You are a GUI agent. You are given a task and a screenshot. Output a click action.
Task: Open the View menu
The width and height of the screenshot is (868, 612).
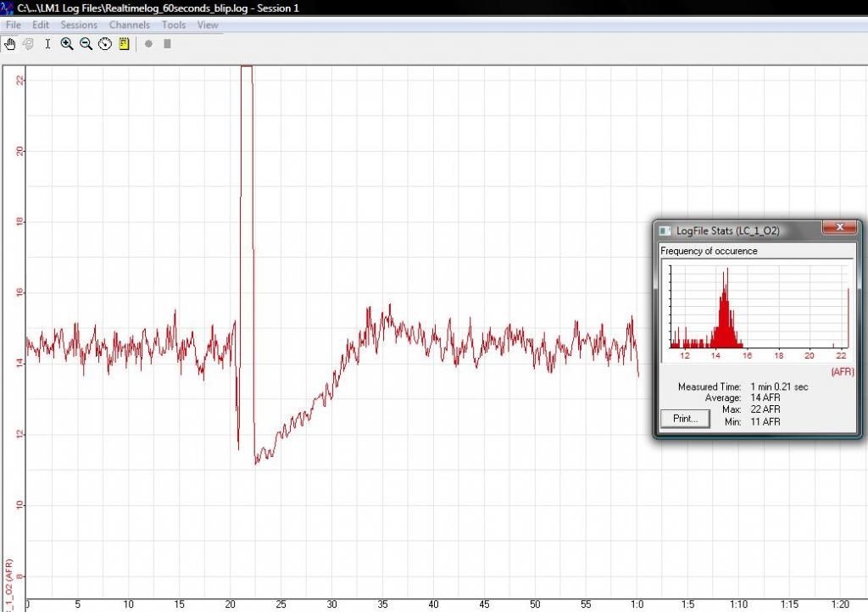click(x=208, y=25)
